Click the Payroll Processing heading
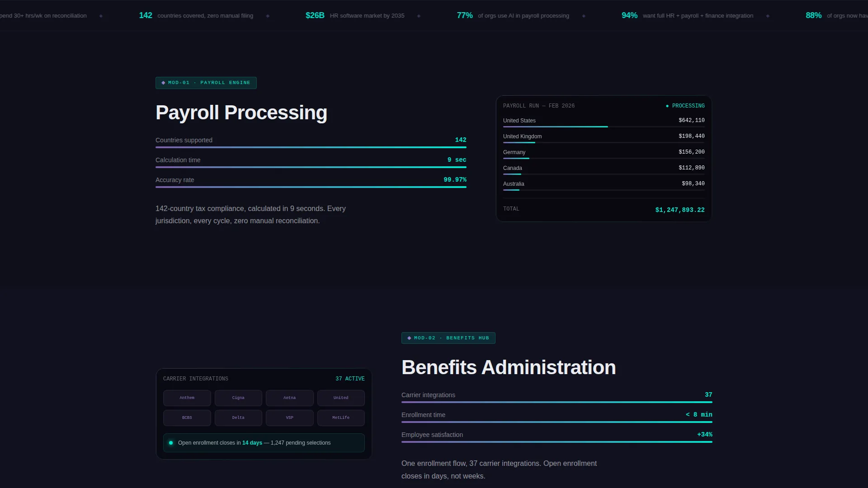Viewport: 868px width, 488px height. [241, 113]
